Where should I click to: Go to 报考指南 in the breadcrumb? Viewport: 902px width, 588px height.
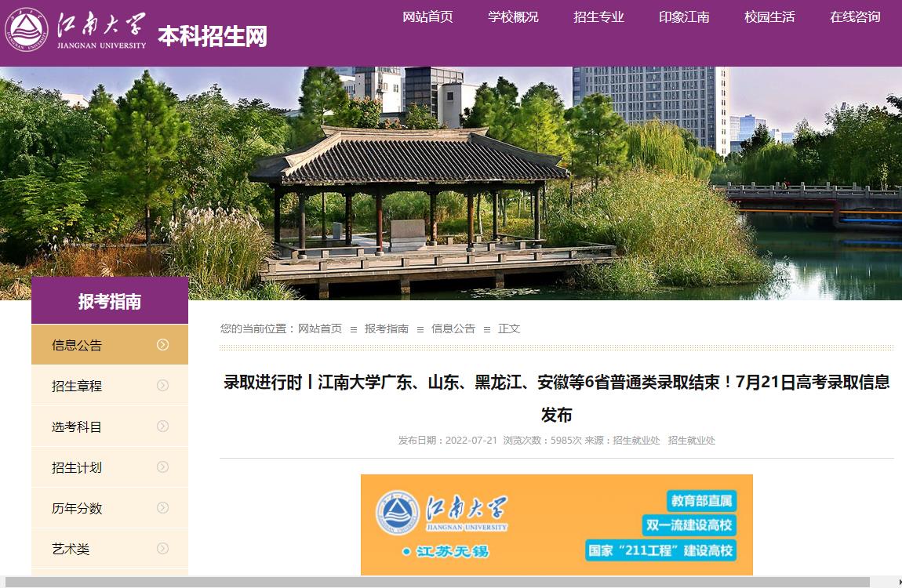[387, 328]
